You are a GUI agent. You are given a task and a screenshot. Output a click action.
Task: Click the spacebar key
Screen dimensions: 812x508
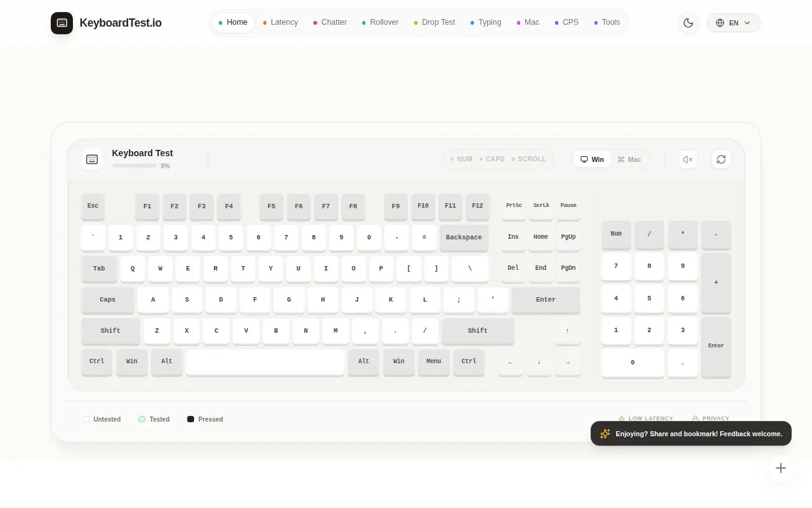265,362
